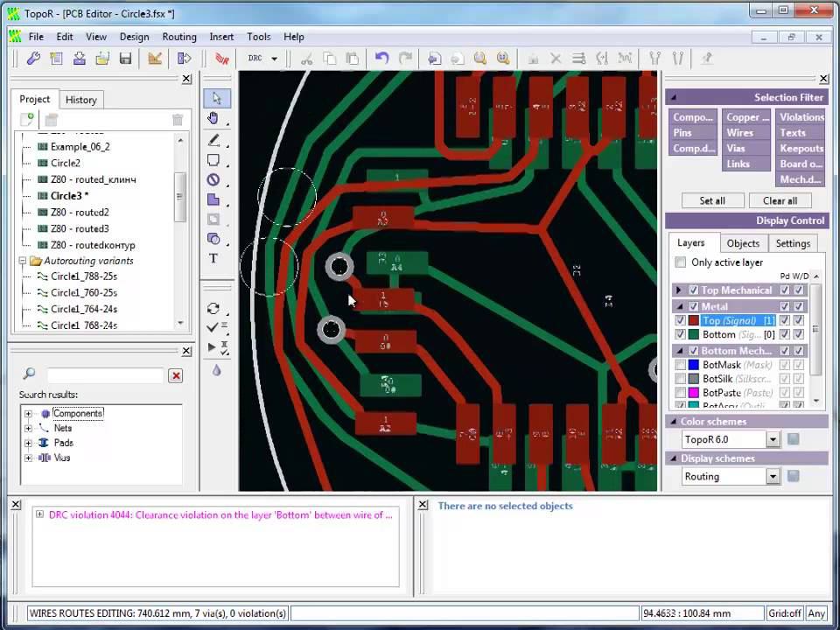Image resolution: width=840 pixels, height=630 pixels.
Task: Click the red X clear search button
Action: pos(176,375)
